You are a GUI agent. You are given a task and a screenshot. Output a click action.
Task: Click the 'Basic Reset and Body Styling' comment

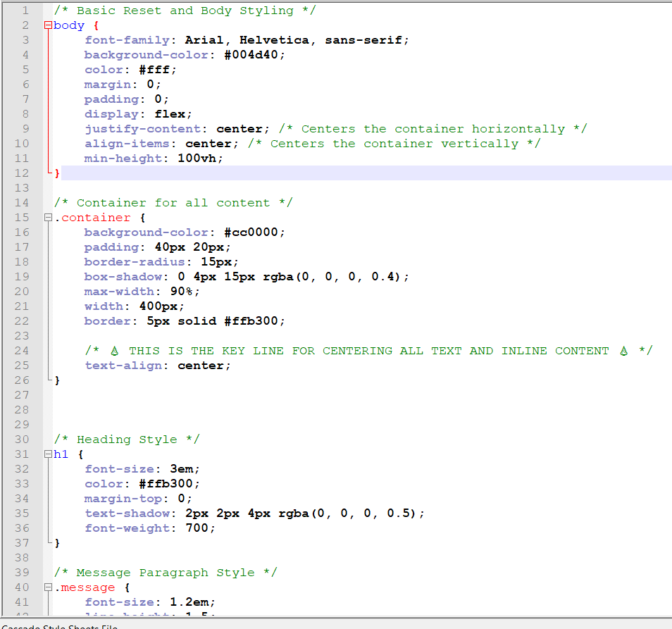[185, 11]
